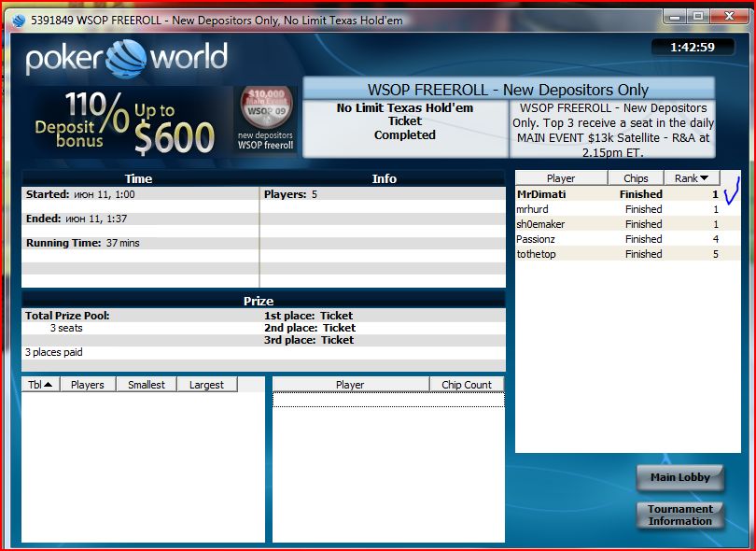
Task: Click the 1:42:59 clock display
Action: [693, 48]
